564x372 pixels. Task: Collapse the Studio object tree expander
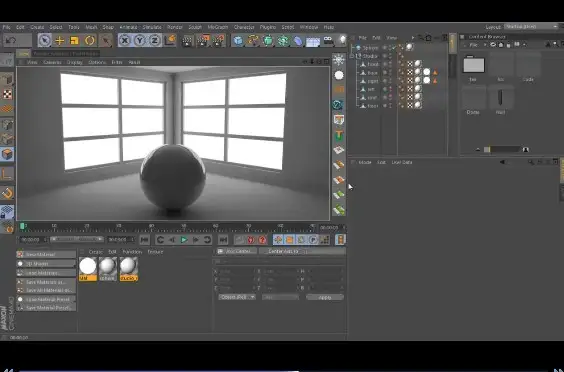352,56
